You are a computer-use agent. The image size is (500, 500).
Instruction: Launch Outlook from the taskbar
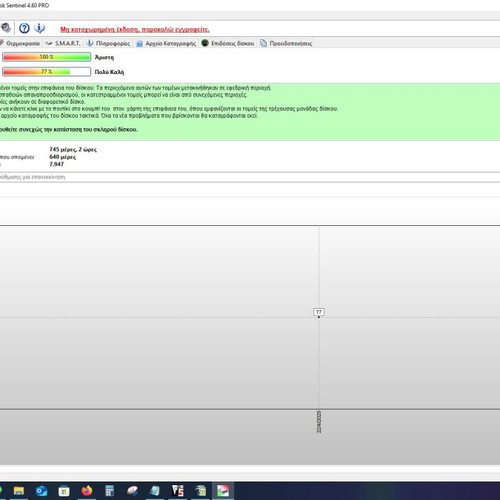point(42,491)
